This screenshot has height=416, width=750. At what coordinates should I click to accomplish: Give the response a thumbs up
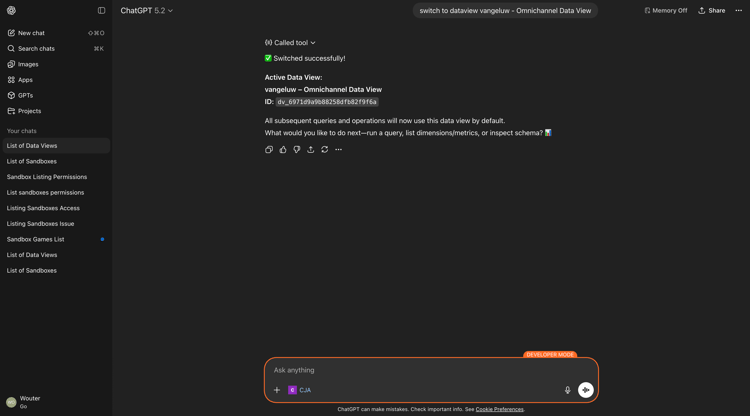tap(283, 150)
